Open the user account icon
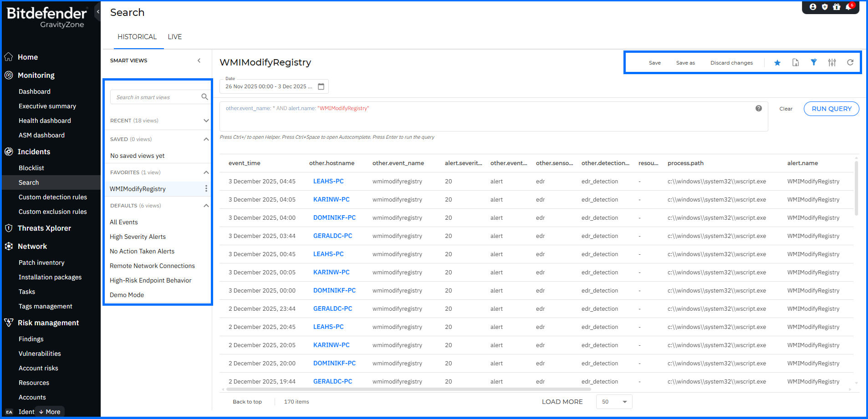Viewport: 868px width, 419px height. [x=813, y=7]
